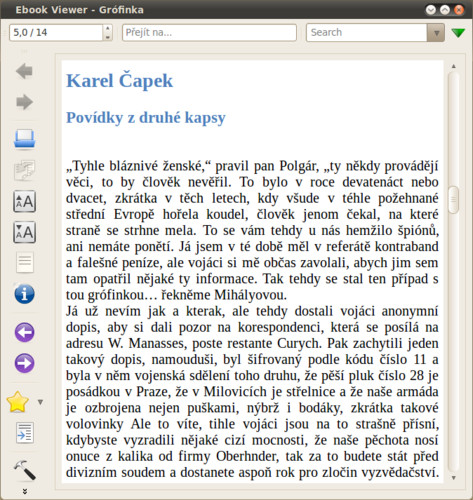
Task: Click the page number field showing 5,0 / 14
Action: pyautogui.click(x=56, y=33)
